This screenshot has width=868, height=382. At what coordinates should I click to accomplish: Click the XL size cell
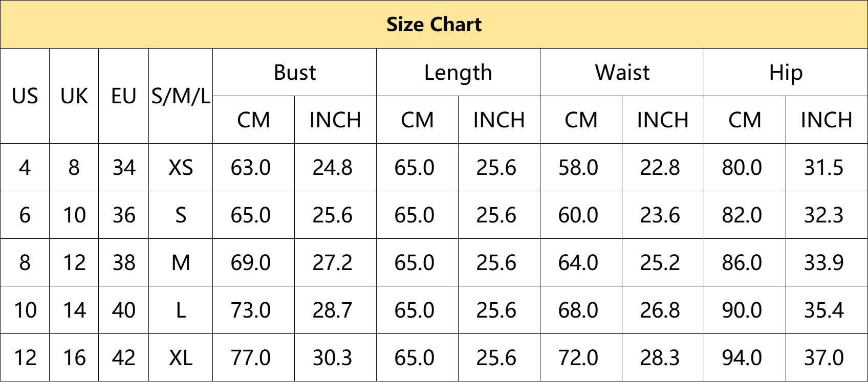pos(181,357)
